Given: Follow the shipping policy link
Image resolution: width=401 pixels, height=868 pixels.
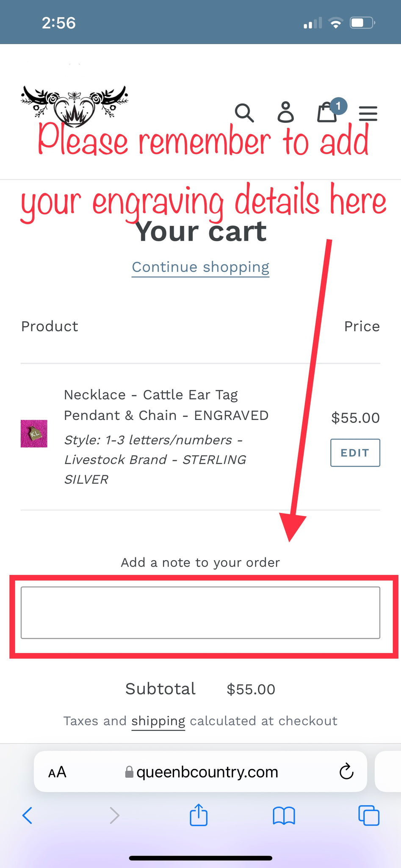Looking at the screenshot, I should tap(158, 721).
